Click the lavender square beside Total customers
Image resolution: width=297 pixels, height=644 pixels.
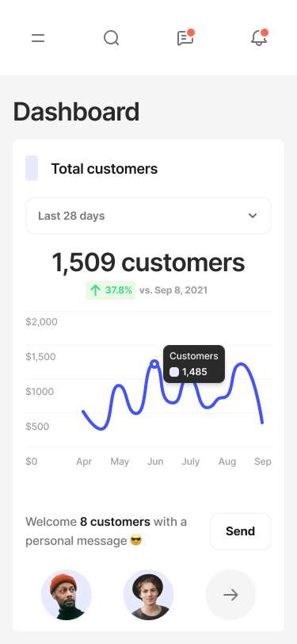point(32,168)
